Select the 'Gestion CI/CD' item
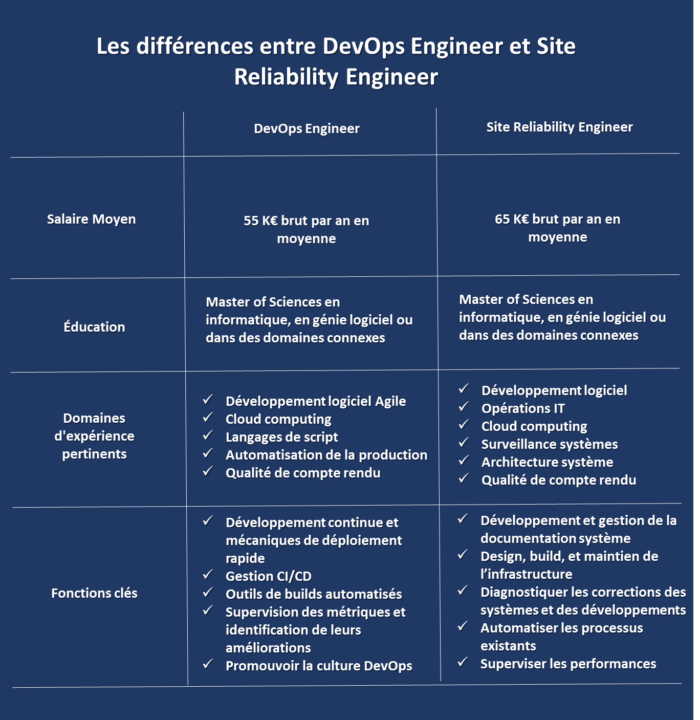700x720 pixels. [268, 576]
